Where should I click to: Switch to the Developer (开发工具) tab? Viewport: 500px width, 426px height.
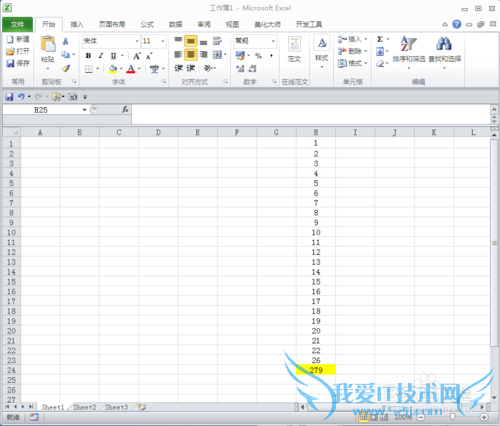tap(309, 24)
